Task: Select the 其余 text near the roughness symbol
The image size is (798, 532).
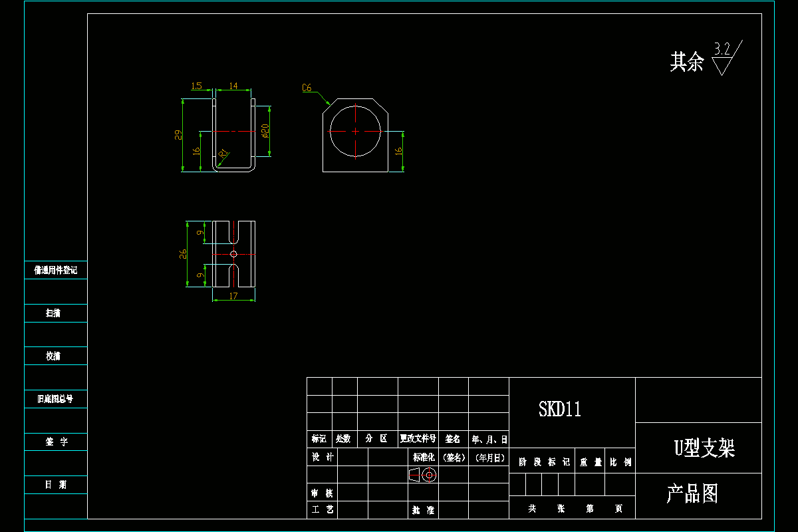Action: click(687, 62)
